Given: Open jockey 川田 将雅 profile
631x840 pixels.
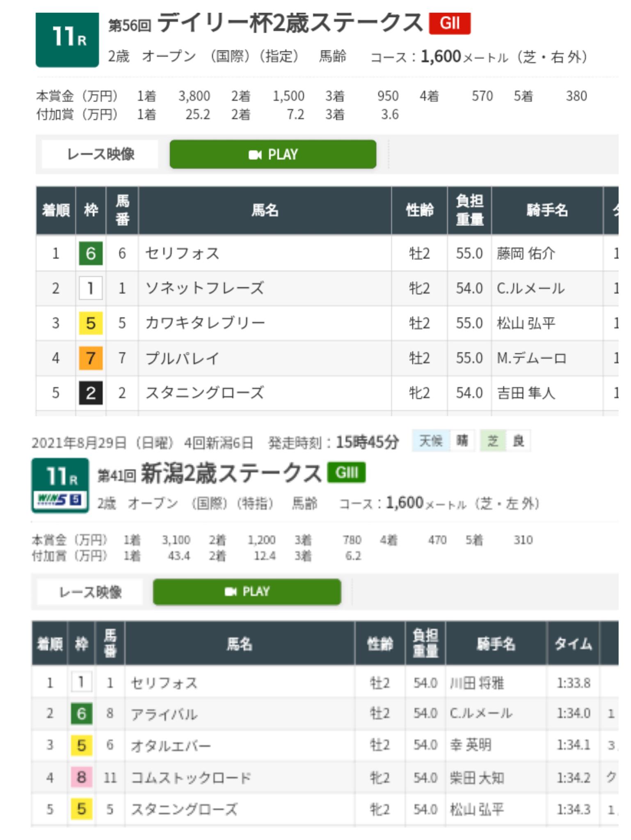Looking at the screenshot, I should click(477, 683).
